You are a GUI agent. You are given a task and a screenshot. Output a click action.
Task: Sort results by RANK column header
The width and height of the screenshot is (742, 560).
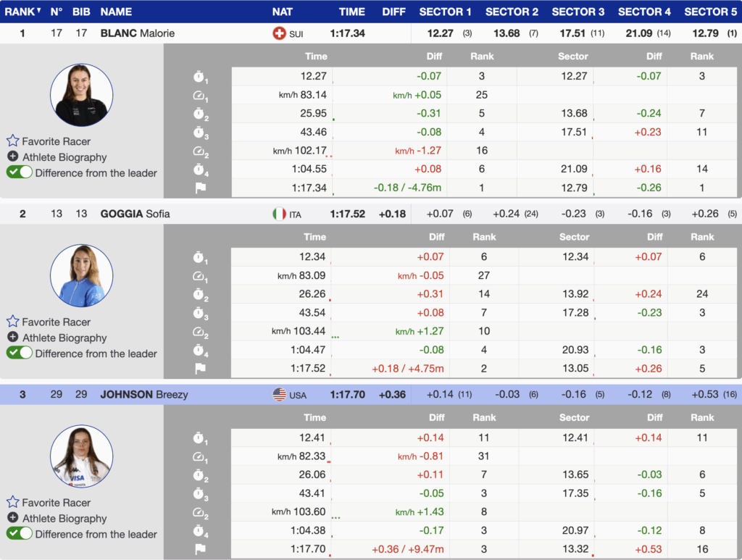22,12
